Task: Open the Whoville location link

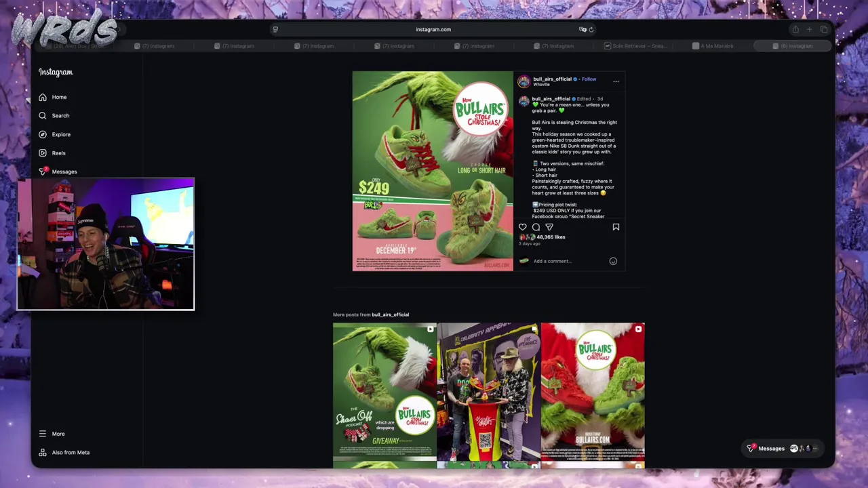Action: click(541, 85)
